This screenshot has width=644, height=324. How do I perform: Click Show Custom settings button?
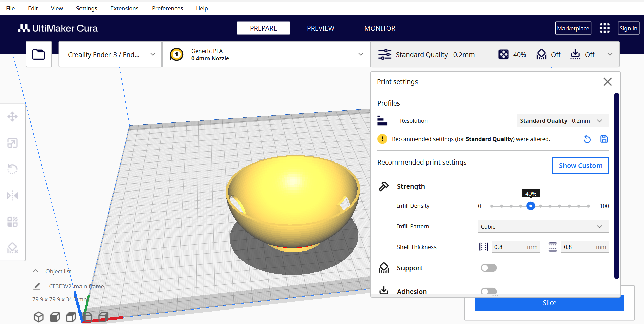point(580,166)
